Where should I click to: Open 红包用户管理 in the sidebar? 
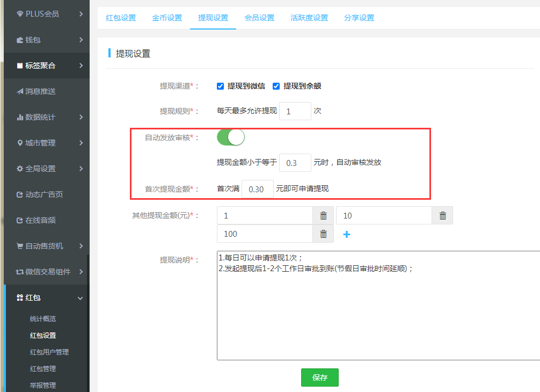coord(49,352)
